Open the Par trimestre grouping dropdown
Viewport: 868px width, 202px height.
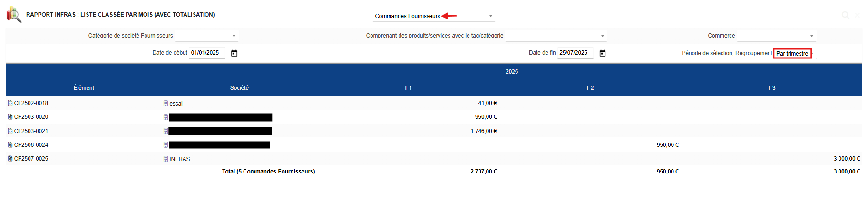click(792, 54)
